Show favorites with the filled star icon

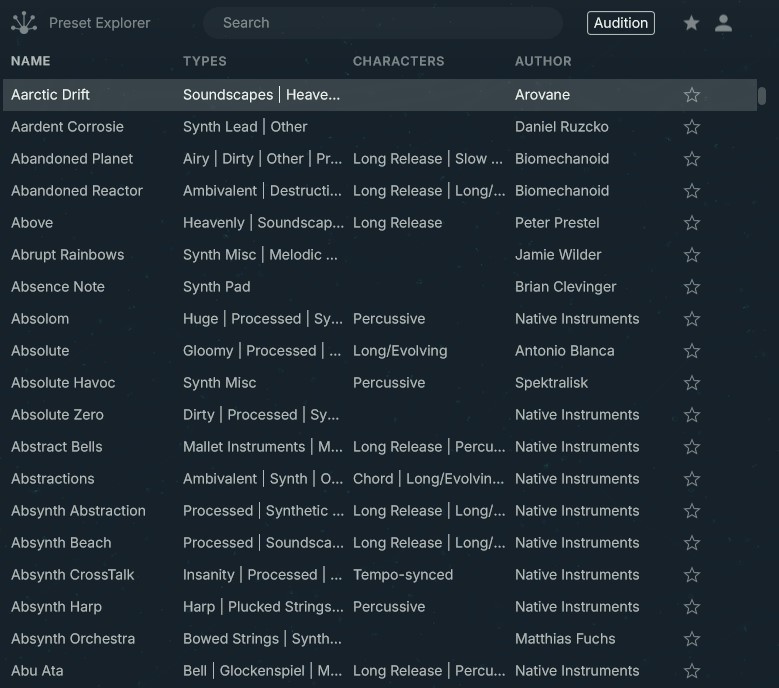691,23
